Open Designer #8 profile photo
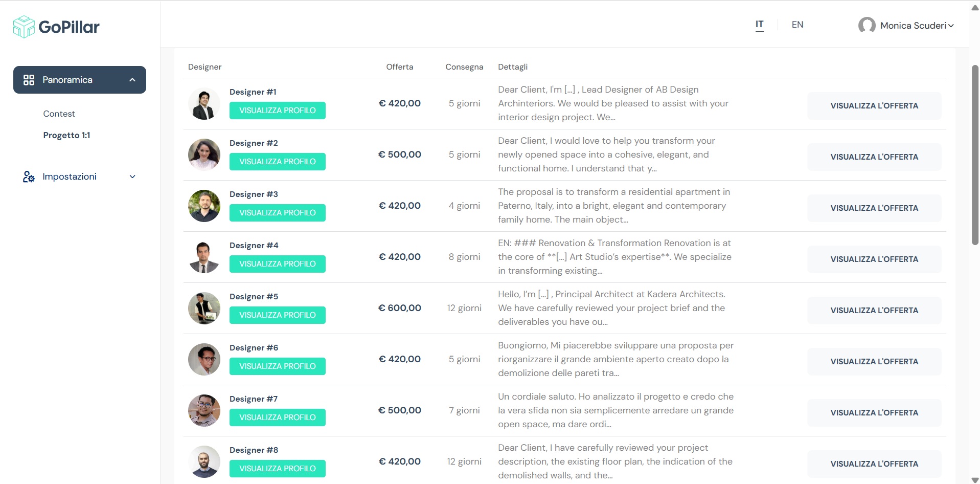The image size is (980, 484). pyautogui.click(x=204, y=461)
